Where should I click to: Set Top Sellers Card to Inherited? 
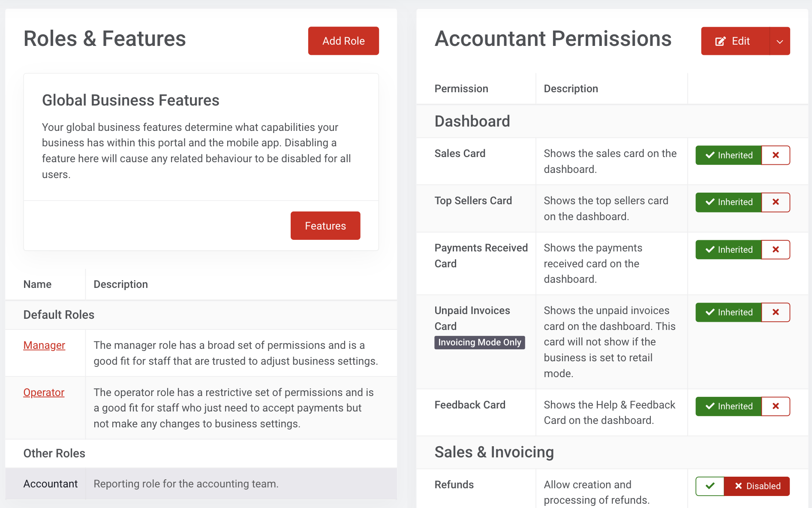point(728,202)
